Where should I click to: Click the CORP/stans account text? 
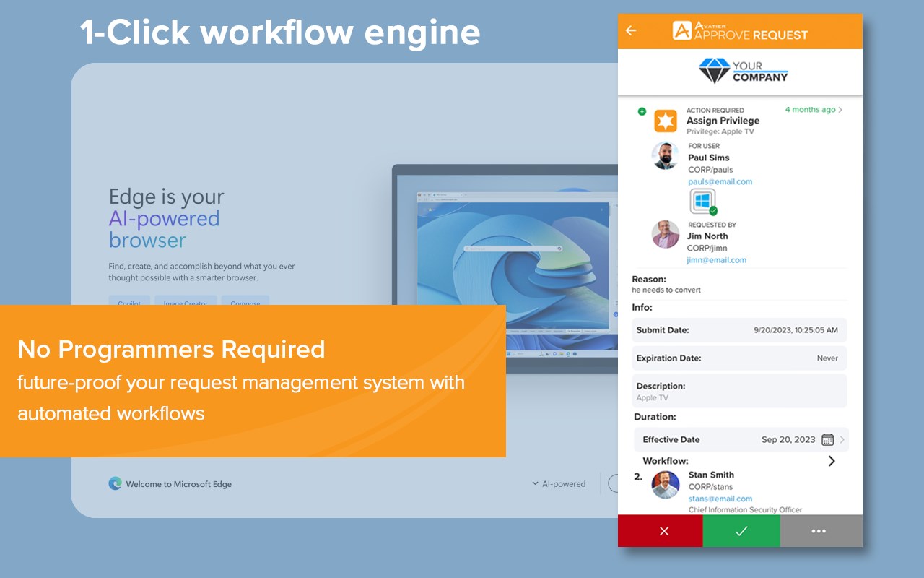coord(711,487)
